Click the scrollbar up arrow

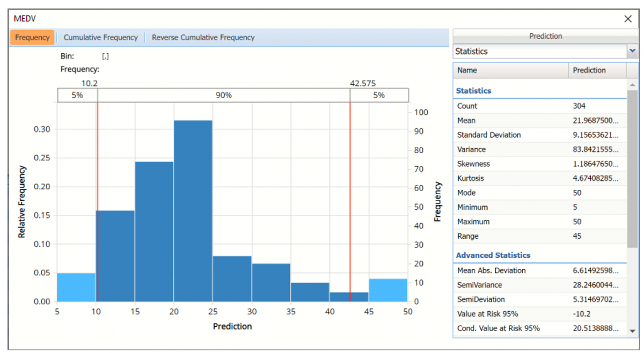[x=632, y=85]
